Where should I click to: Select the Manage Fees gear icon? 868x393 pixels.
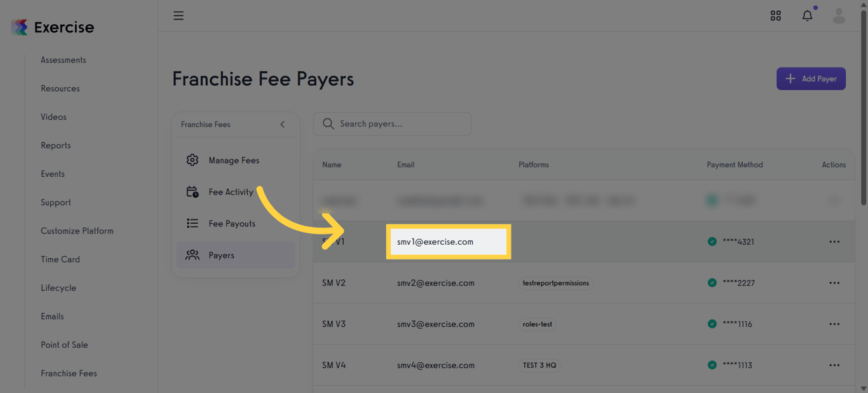(192, 160)
